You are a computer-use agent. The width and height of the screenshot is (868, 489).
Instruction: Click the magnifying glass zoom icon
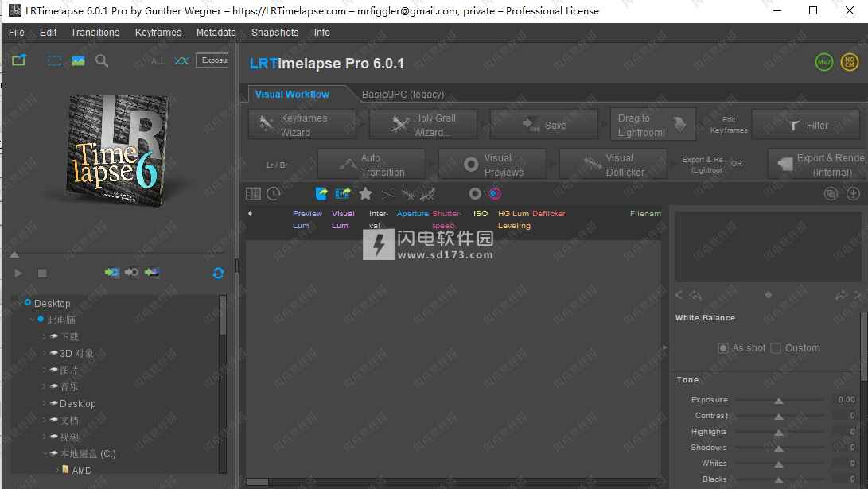tap(102, 61)
